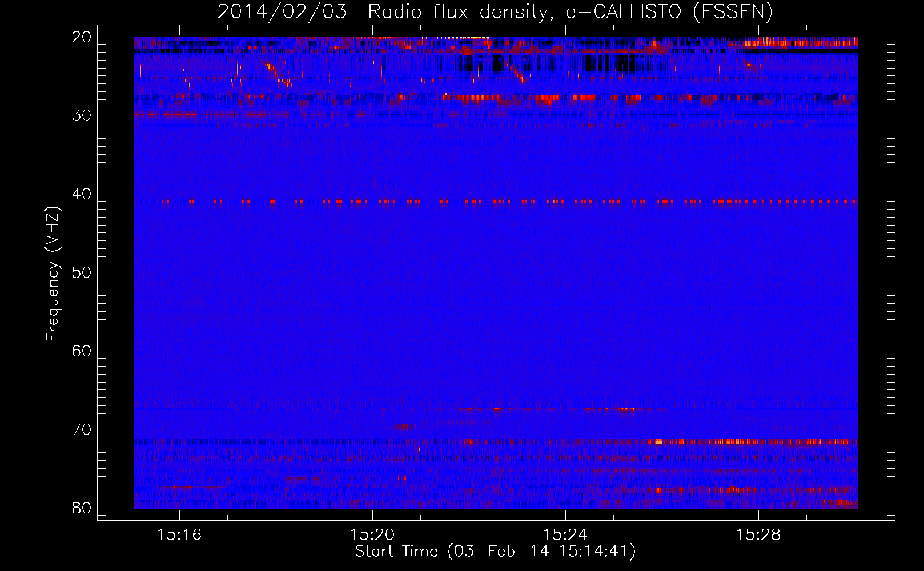Click the time tick label '15:16'

[x=179, y=535]
